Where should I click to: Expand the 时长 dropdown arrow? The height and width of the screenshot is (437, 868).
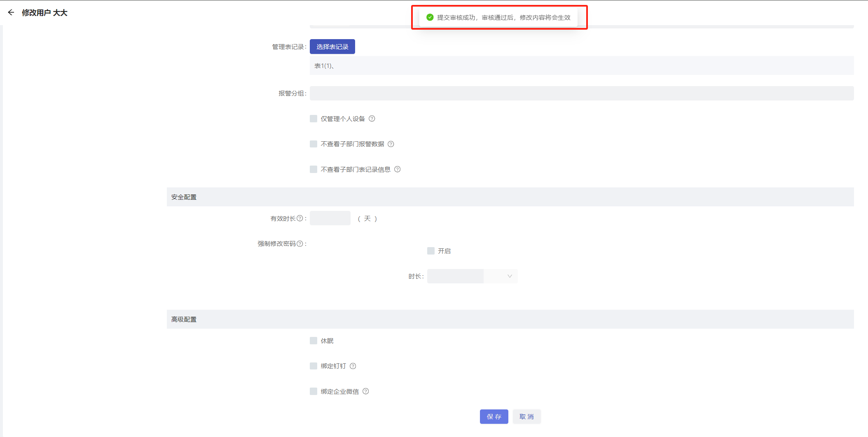tap(510, 276)
